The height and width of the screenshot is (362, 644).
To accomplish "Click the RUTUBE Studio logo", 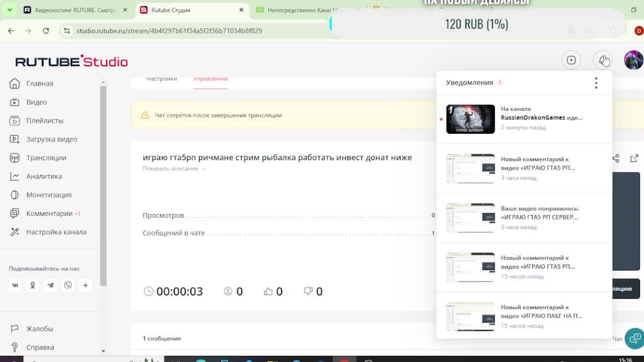I will coord(71,61).
